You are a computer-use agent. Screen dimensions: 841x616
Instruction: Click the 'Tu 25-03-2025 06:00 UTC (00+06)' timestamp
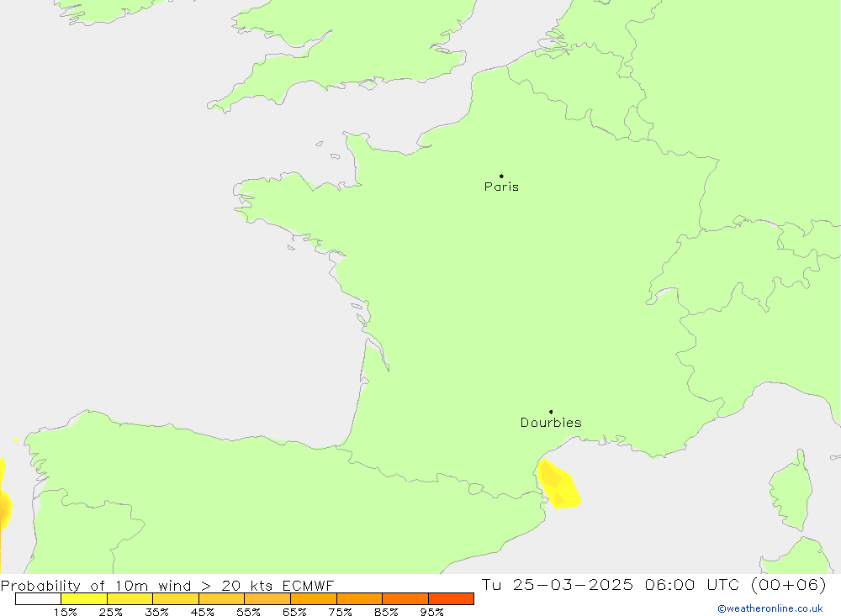[x=653, y=584]
